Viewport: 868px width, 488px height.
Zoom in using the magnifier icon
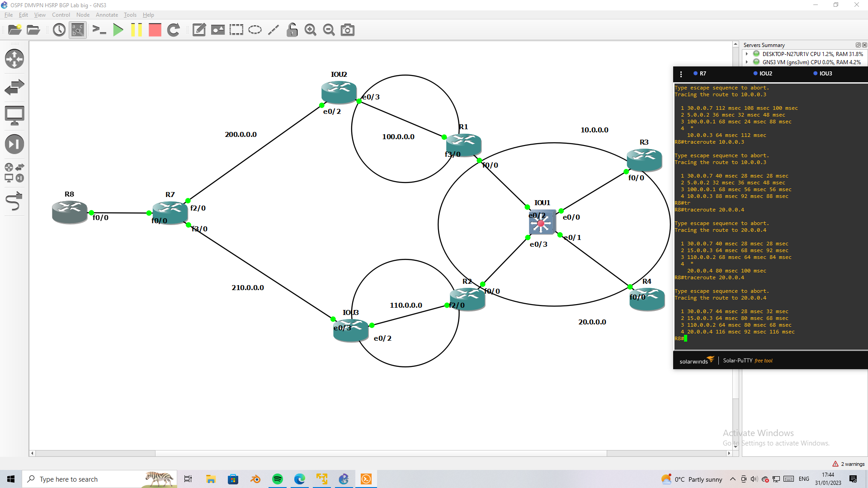coord(310,30)
